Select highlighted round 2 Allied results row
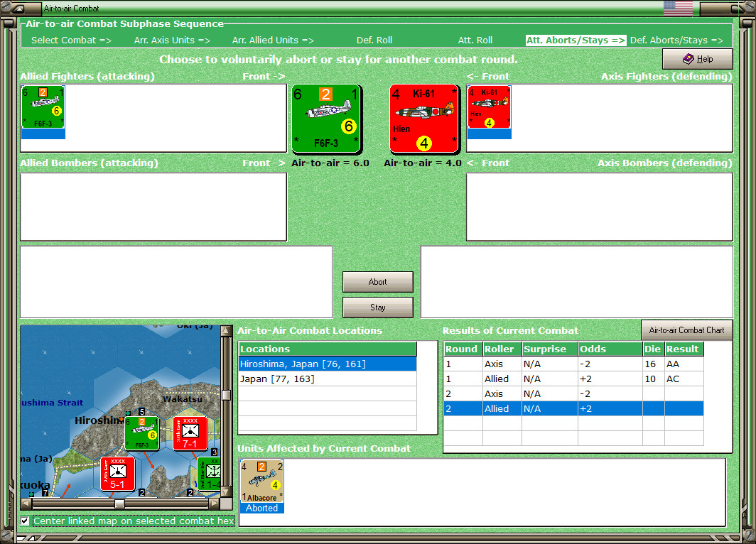The image size is (756, 544). coord(573,408)
